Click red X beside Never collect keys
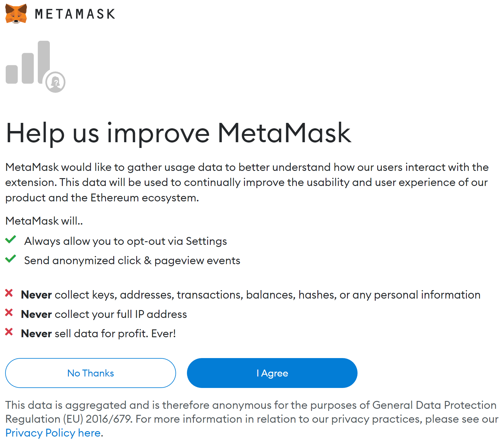The image size is (504, 442). point(9,293)
